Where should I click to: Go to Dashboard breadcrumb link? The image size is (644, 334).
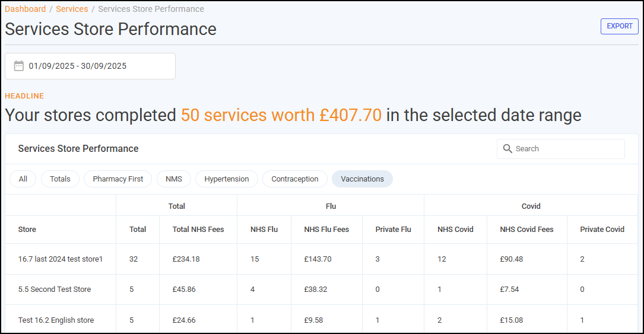26,9
